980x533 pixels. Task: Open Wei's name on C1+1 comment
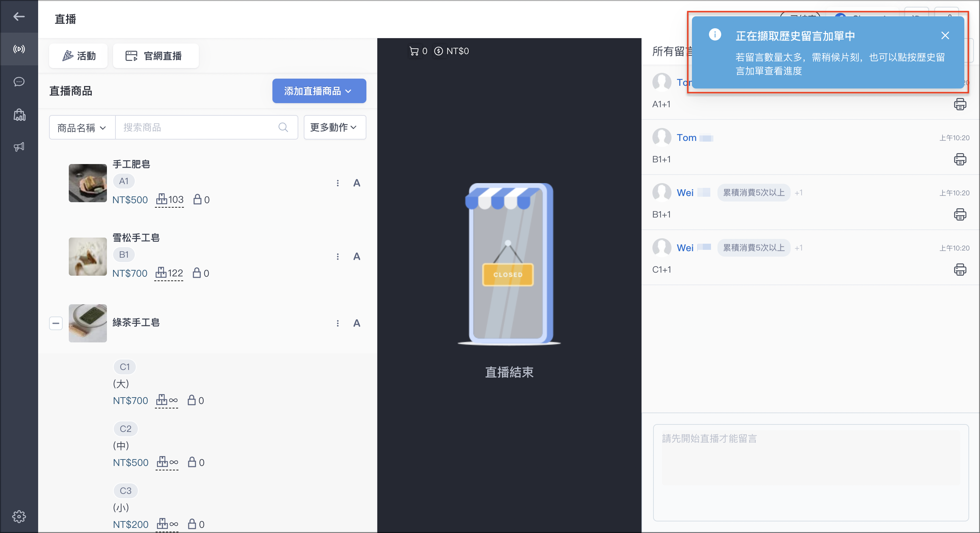click(685, 248)
